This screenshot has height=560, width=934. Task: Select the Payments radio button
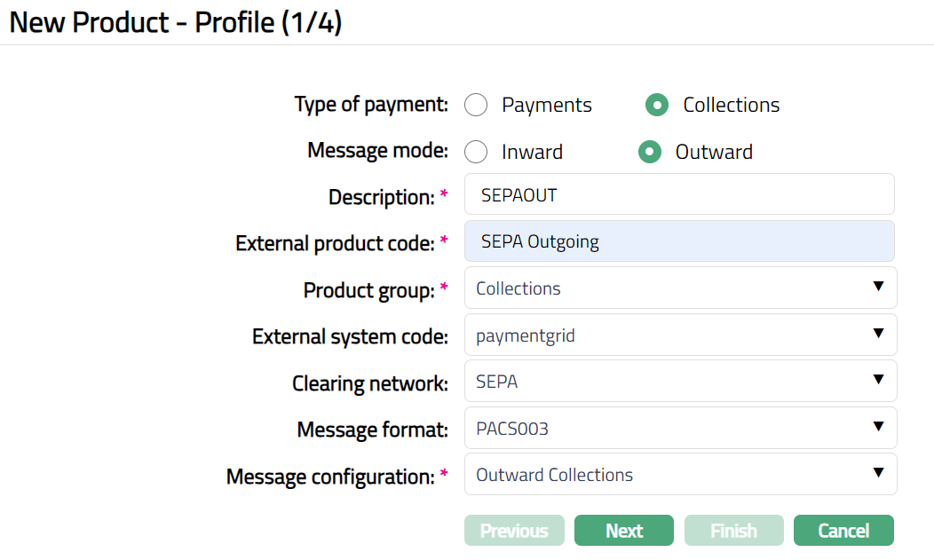tap(477, 105)
